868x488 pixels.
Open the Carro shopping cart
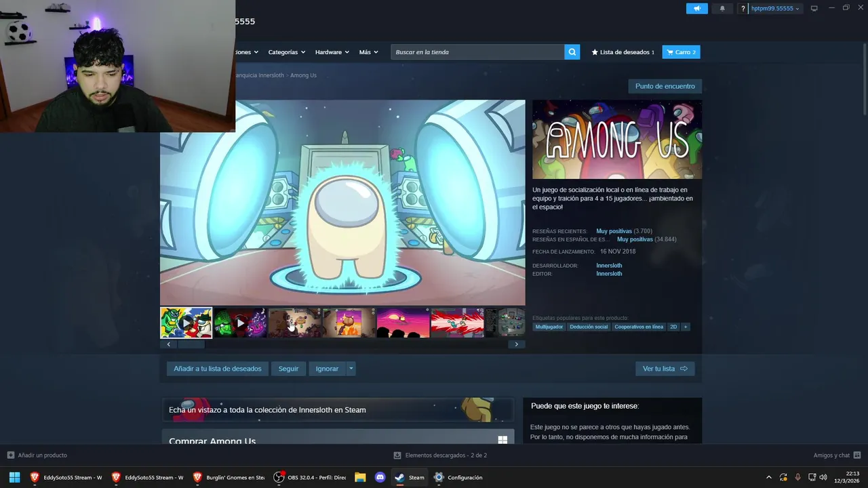(x=681, y=52)
